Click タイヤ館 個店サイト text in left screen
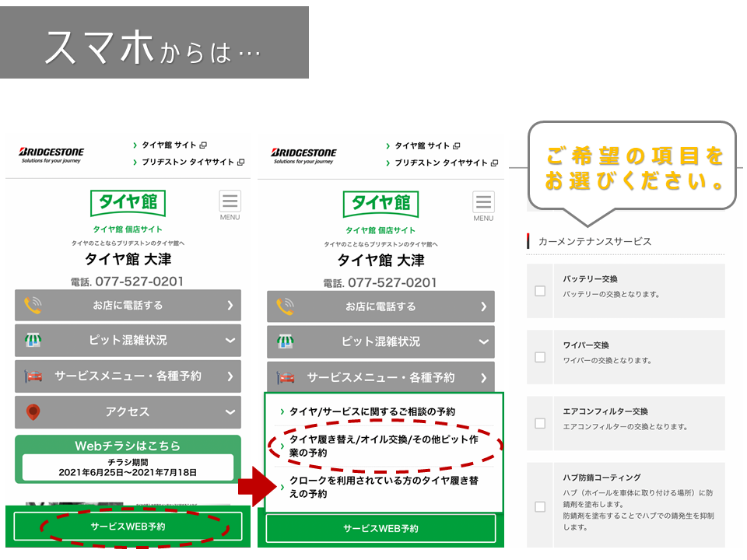 pyautogui.click(x=128, y=229)
